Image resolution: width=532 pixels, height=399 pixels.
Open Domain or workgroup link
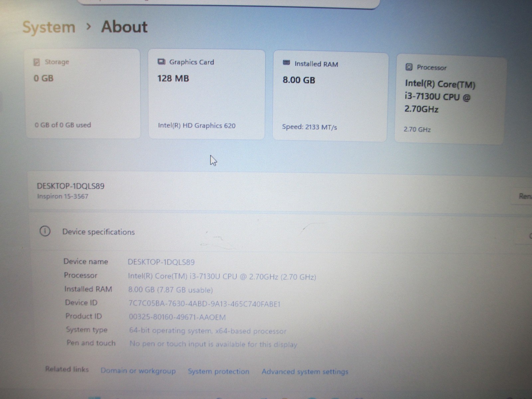(138, 371)
